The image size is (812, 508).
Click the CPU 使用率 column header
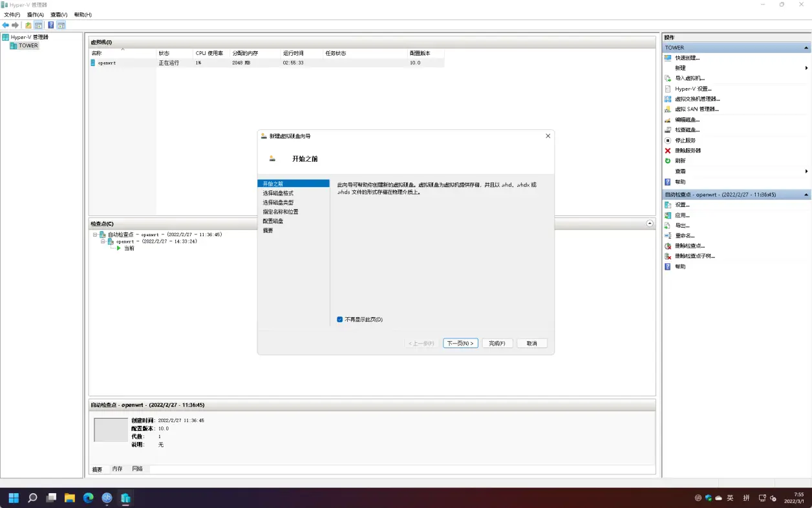tap(211, 53)
